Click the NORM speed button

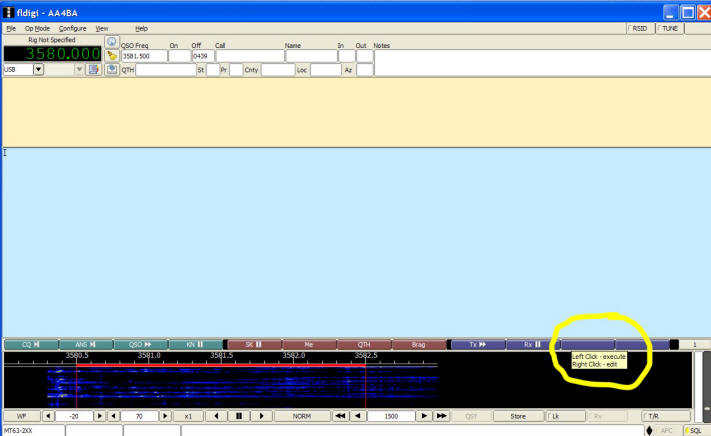pos(302,416)
